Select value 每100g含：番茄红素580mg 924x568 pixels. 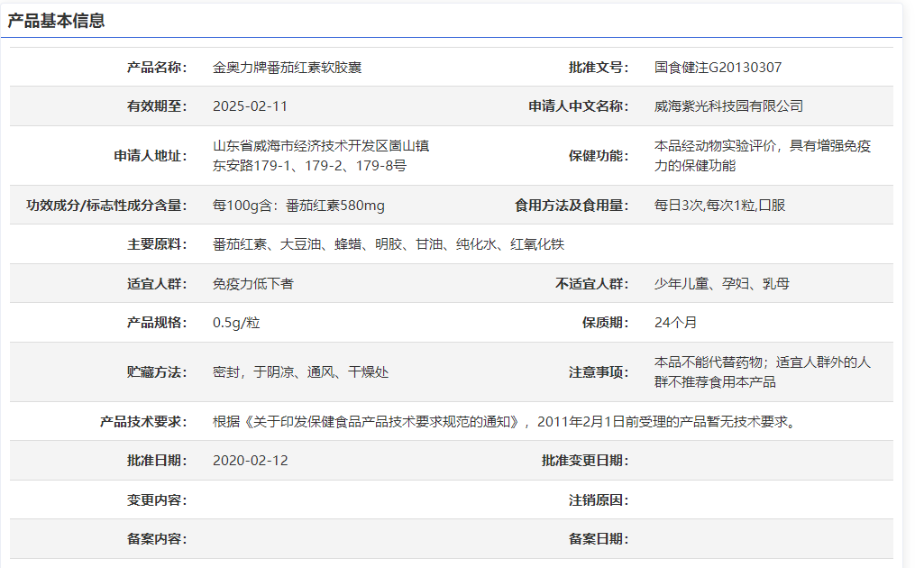[x=298, y=205]
